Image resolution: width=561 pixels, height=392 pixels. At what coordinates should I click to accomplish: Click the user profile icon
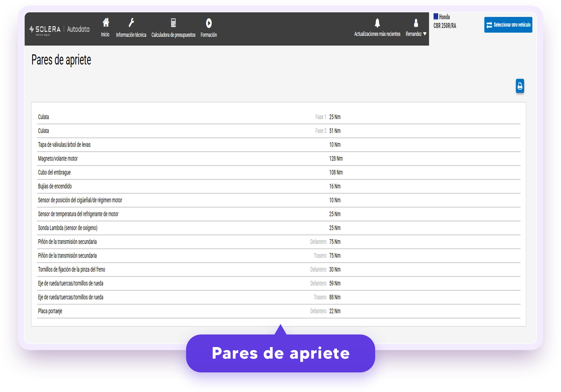pyautogui.click(x=416, y=23)
